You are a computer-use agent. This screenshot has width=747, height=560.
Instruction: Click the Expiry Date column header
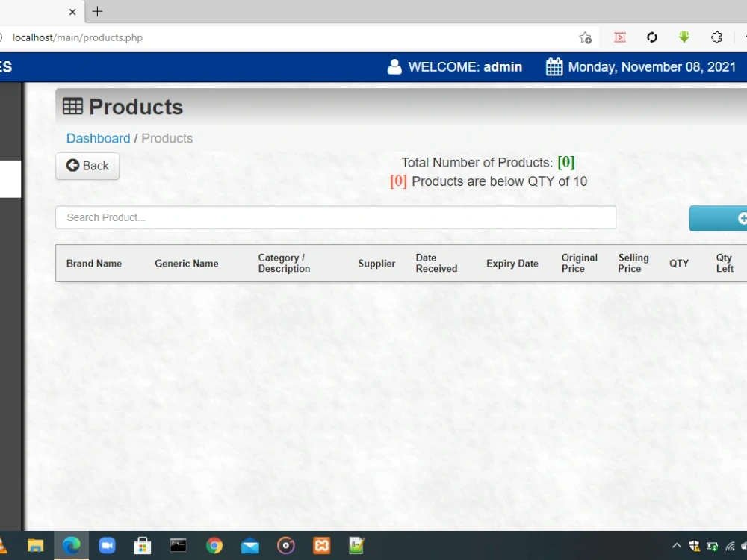point(512,263)
